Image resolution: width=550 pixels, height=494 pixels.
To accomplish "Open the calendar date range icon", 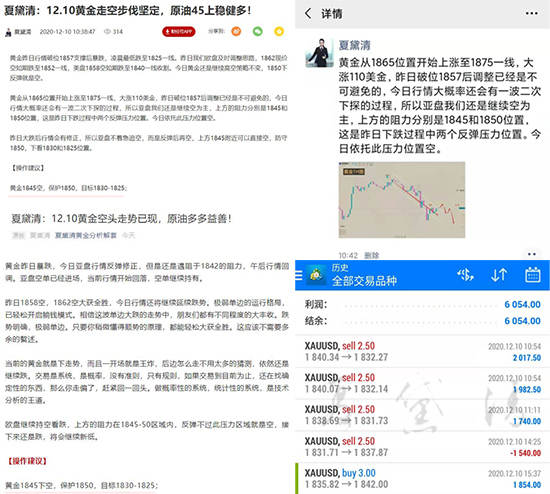I will pyautogui.click(x=532, y=275).
